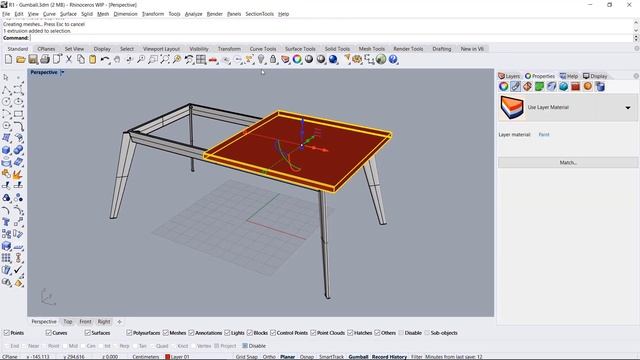Image resolution: width=640 pixels, height=360 pixels.
Task: Toggle the Curves selection filter checkbox
Action: click(x=49, y=333)
